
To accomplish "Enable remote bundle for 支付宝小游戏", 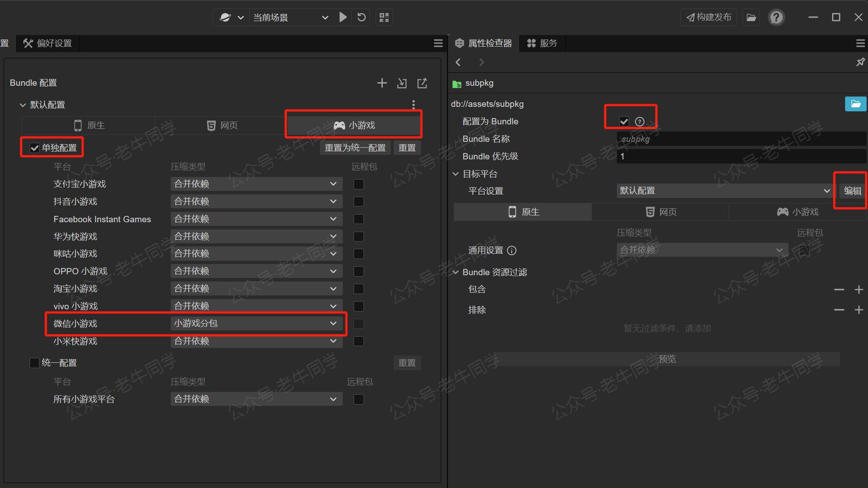I will tap(359, 184).
